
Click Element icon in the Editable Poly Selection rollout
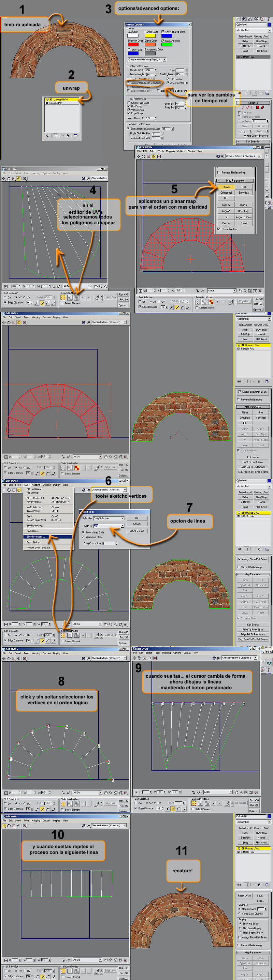pos(262,107)
